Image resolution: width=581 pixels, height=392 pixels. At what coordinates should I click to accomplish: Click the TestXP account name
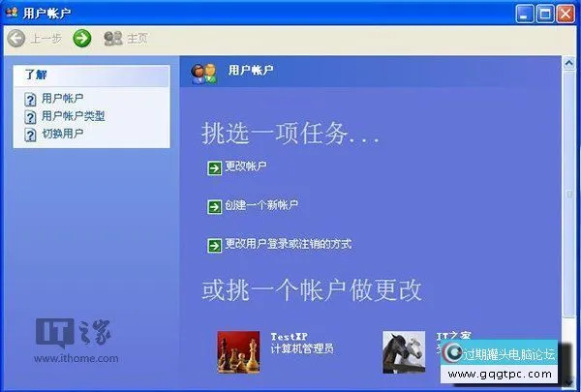289,335
